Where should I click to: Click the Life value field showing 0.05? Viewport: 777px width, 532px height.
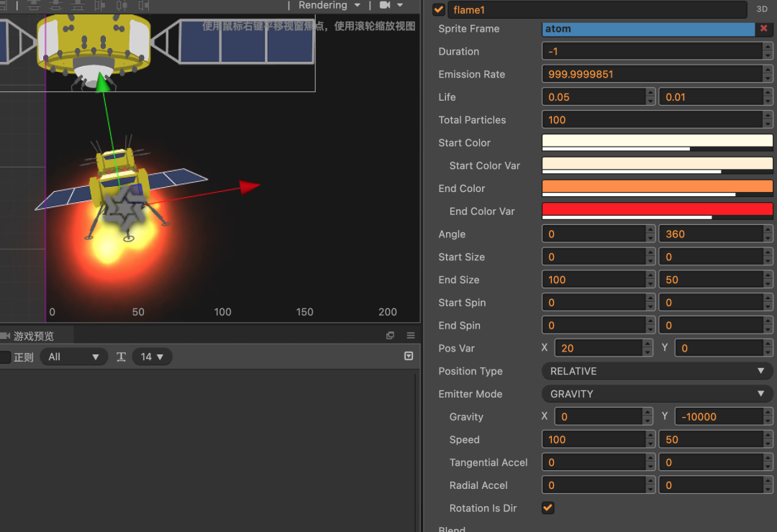594,96
